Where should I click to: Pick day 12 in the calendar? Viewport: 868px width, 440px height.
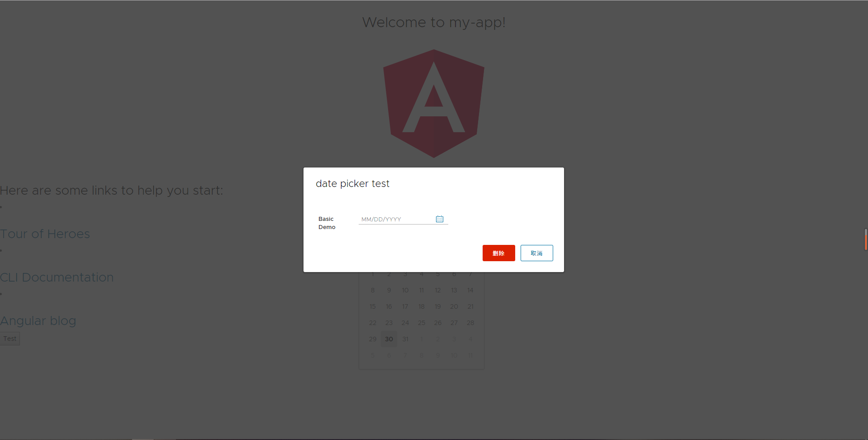[x=438, y=290]
